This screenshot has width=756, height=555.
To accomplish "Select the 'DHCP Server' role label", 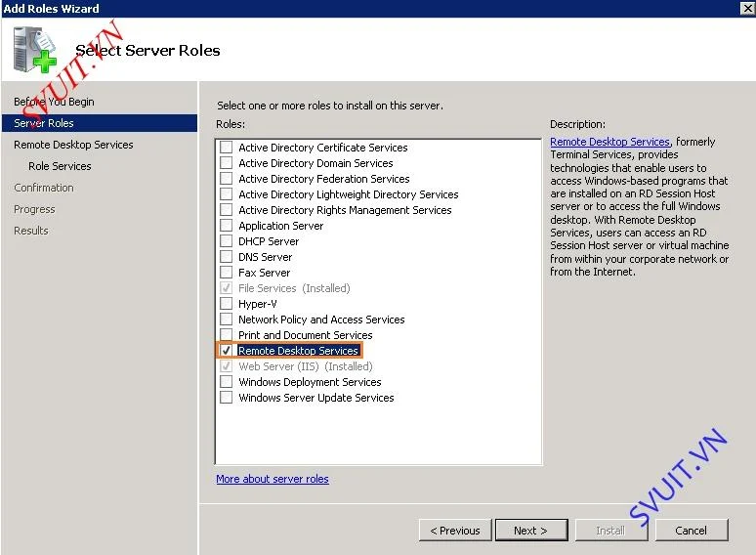I will click(x=269, y=241).
